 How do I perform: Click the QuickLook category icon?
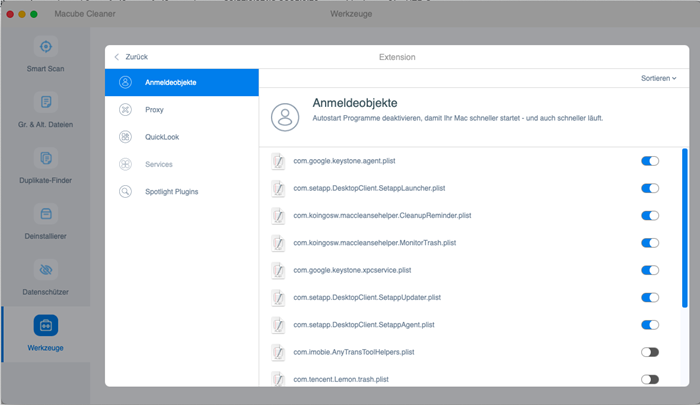point(125,137)
